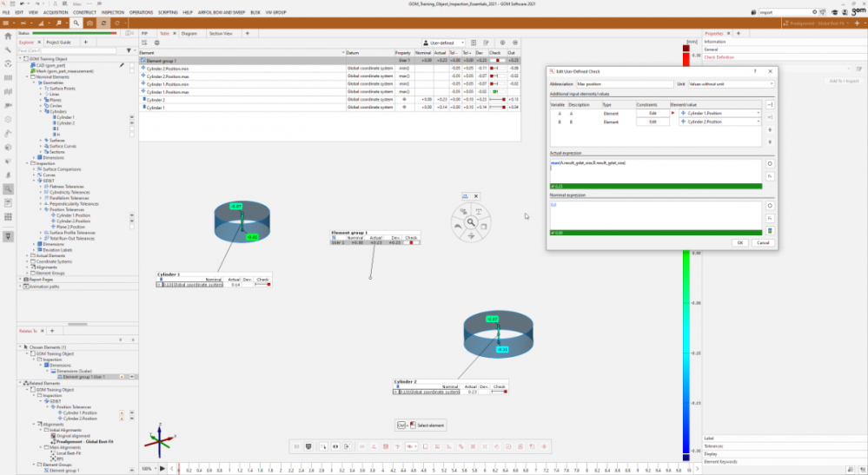This screenshot has width=868, height=475.
Task: Switch to the Diagram tab
Action: [x=189, y=34]
